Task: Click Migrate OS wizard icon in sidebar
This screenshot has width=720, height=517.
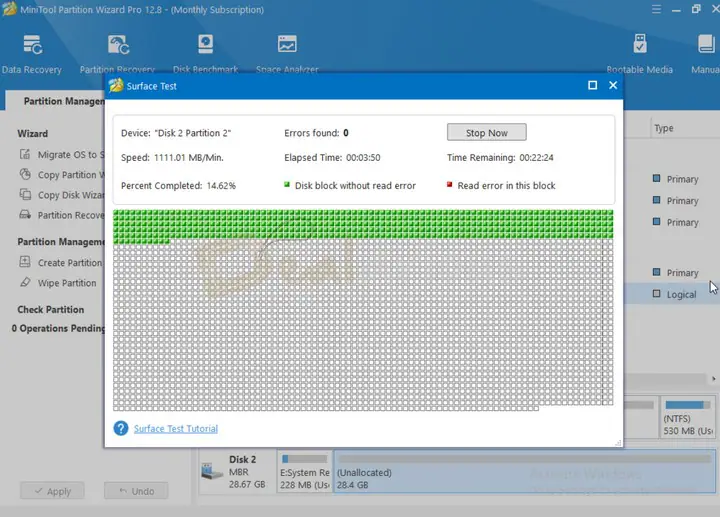Action: point(25,154)
